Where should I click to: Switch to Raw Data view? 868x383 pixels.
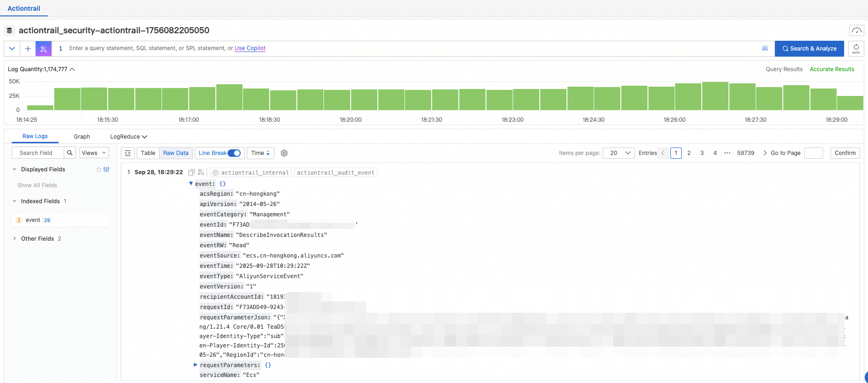tap(176, 153)
